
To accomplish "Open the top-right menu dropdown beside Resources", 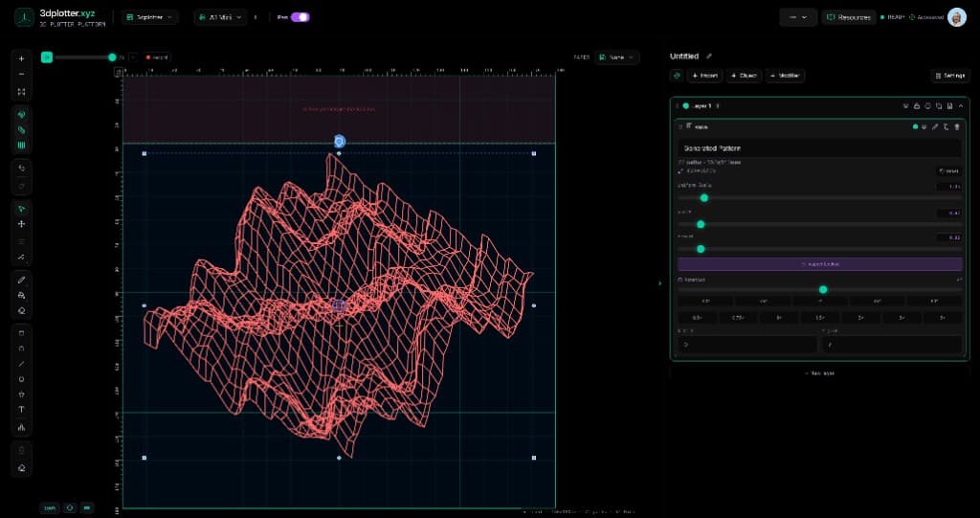I will 798,17.
